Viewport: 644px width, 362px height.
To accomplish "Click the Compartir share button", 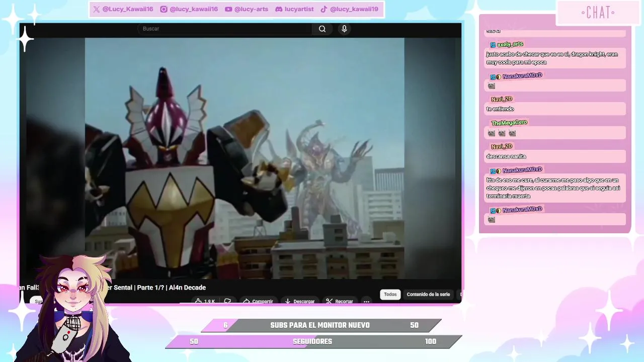I will [x=258, y=301].
